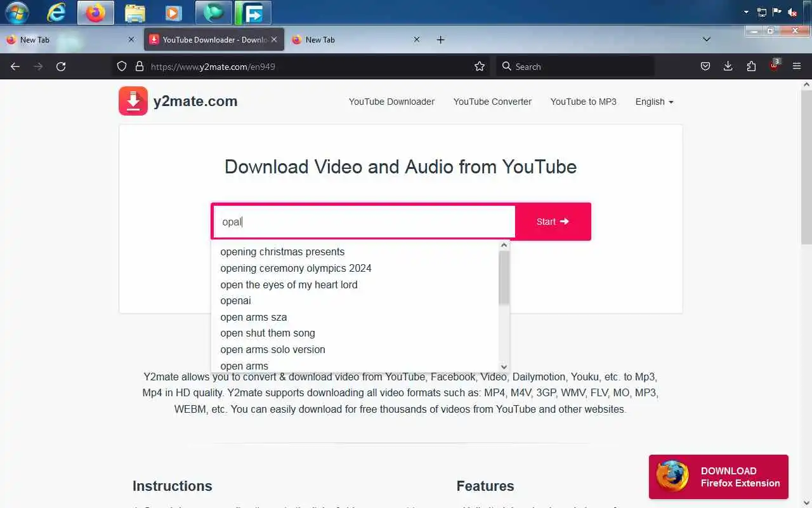Open Windows Explorer folder icon in taskbar
812x508 pixels.
coord(134,12)
